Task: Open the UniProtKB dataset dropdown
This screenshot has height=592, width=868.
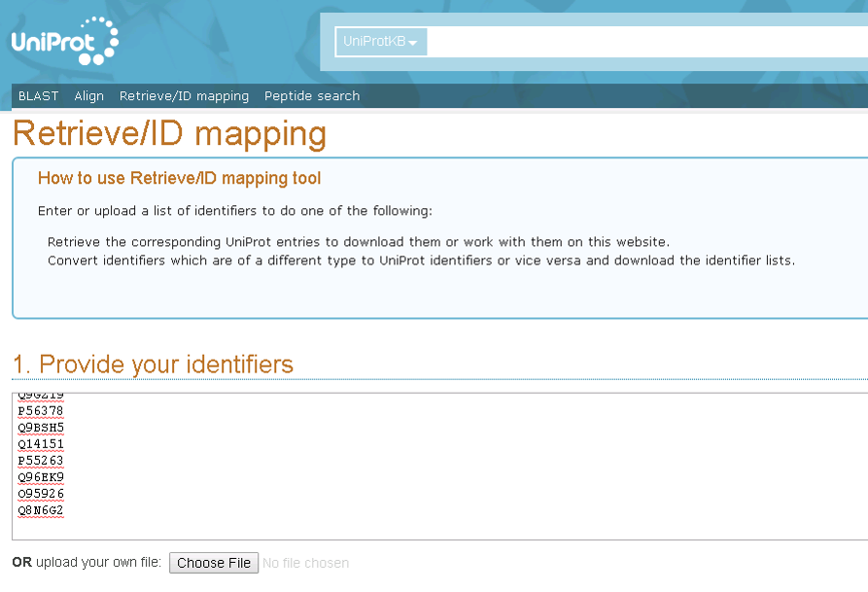Action: [x=381, y=42]
